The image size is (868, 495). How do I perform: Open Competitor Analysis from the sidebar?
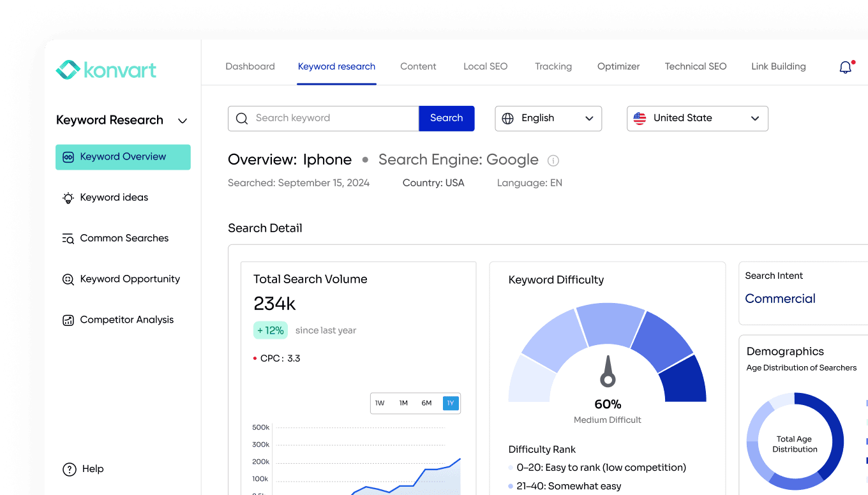127,320
